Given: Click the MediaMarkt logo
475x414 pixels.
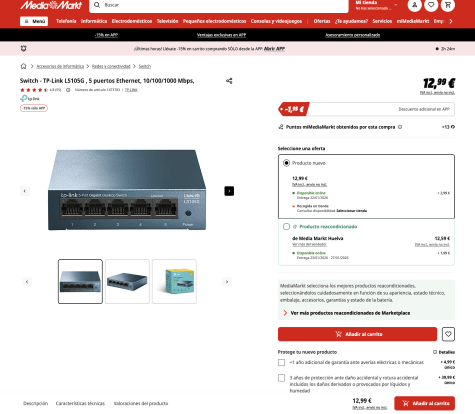Looking at the screenshot, I should [x=51, y=5].
